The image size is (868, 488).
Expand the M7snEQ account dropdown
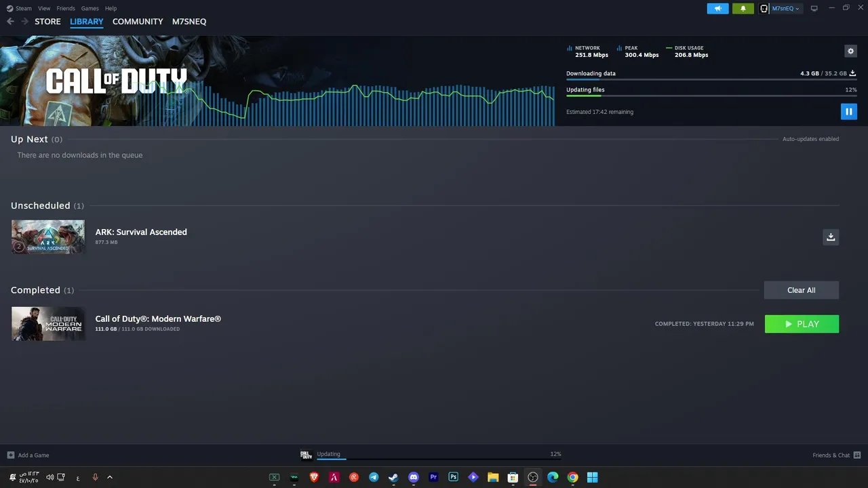coord(781,8)
